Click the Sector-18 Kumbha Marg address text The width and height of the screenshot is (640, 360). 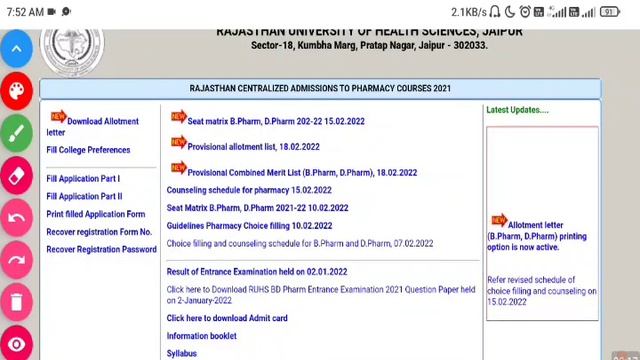[369, 45]
